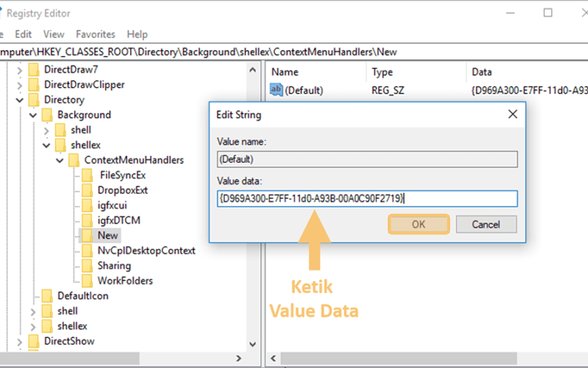The width and height of the screenshot is (588, 368).
Task: Click the NvCplDesktopContext folder icon
Action: (87, 250)
